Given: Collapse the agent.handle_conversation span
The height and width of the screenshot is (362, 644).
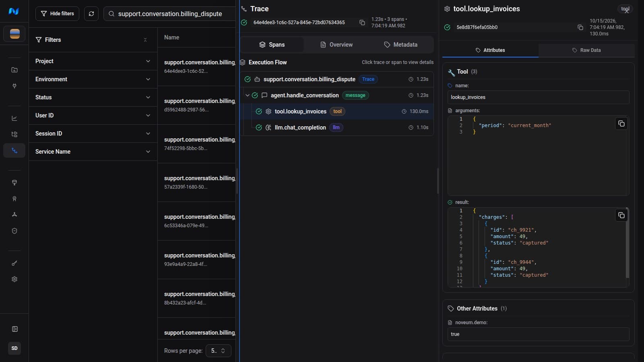Looking at the screenshot, I should [x=247, y=95].
